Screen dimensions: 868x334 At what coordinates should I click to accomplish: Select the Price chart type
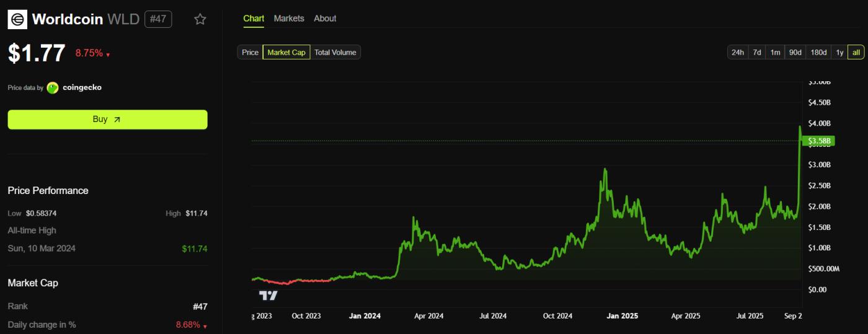250,52
